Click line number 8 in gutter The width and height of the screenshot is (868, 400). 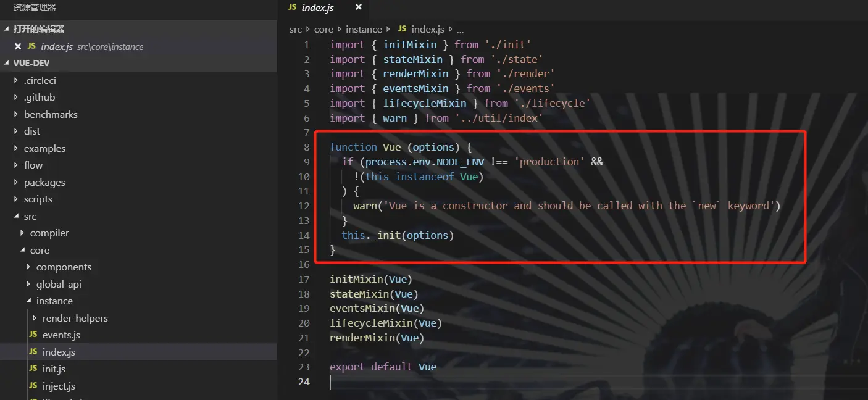[x=307, y=147]
